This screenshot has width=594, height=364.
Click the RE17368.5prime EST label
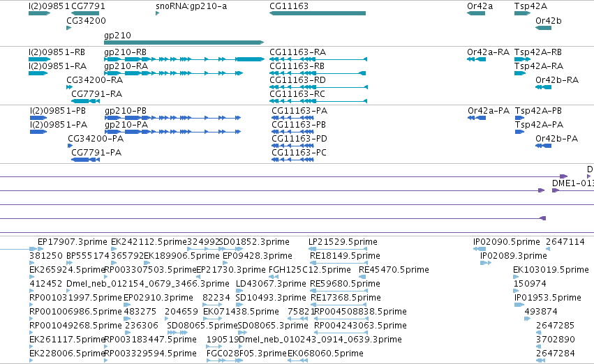click(346, 298)
